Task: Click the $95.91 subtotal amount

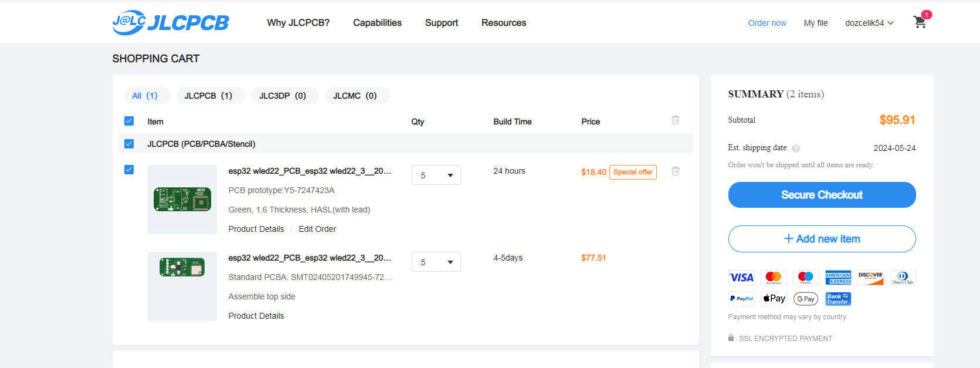Action: click(x=897, y=120)
